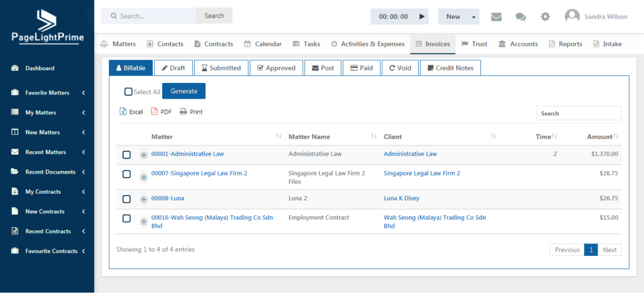Select page 1 in pagination
644x295 pixels.
[591, 250]
